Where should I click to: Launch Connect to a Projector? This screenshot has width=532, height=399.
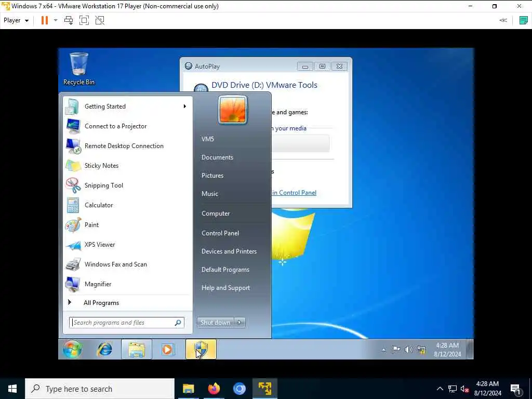click(128, 126)
